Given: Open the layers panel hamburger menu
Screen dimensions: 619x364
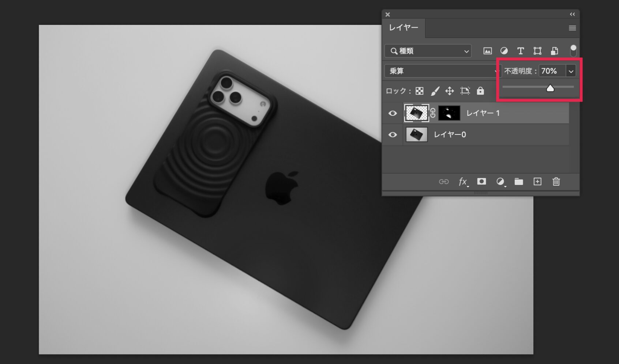Looking at the screenshot, I should point(573,28).
